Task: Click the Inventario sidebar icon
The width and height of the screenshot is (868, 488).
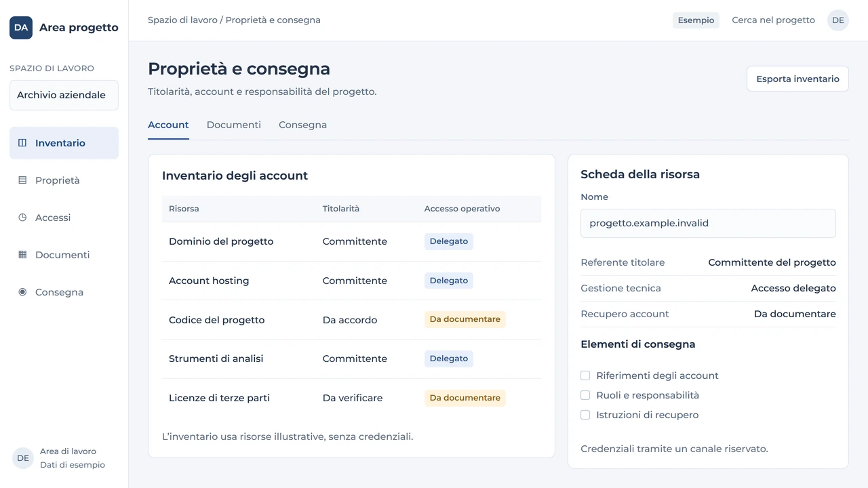Action: point(22,143)
